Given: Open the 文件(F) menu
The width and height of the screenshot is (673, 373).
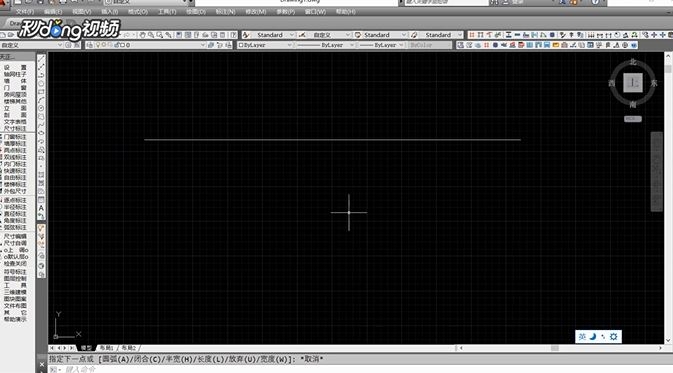Looking at the screenshot, I should 25,12.
